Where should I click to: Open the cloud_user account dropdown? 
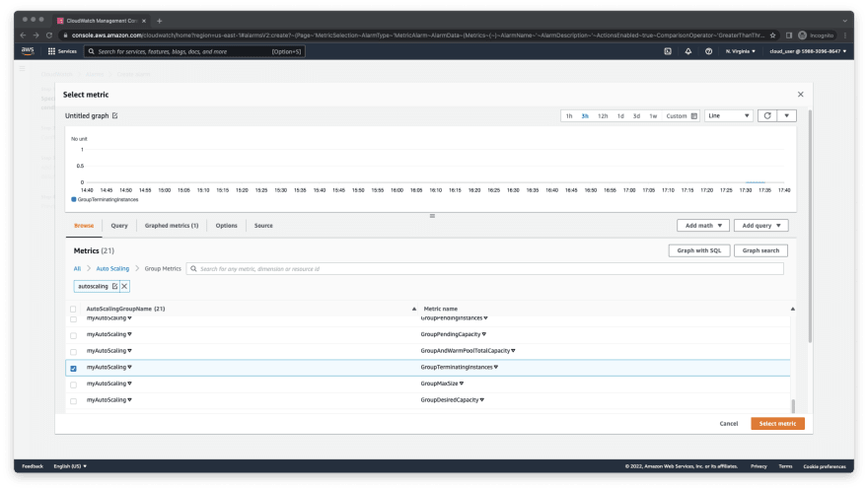tap(808, 51)
